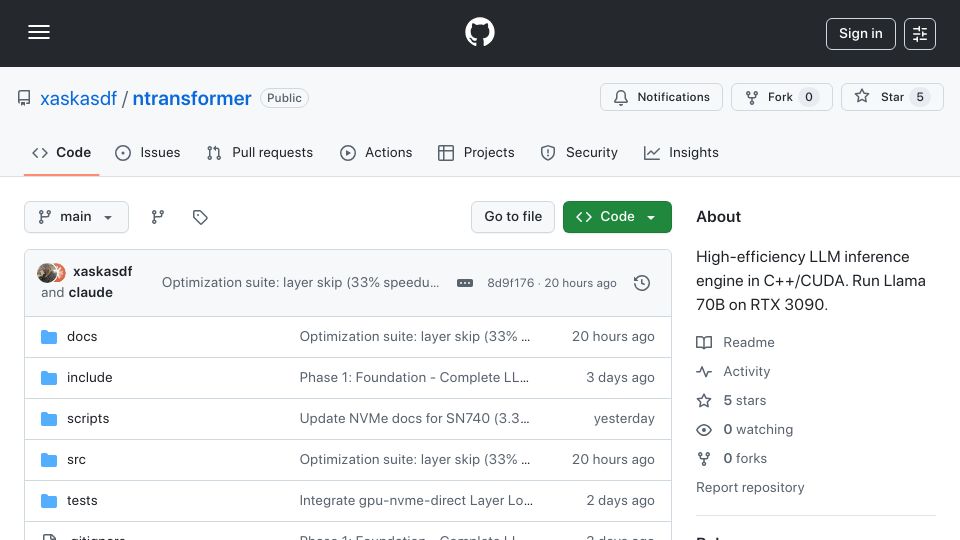This screenshot has height=540, width=960.
Task: Go to the GitHub homepage logo
Action: (x=479, y=32)
